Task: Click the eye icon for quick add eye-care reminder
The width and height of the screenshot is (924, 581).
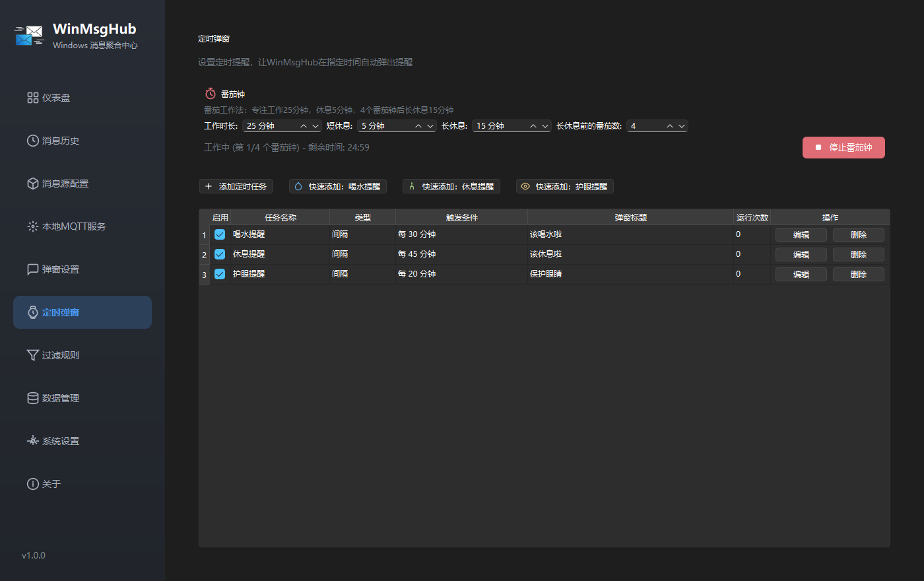Action: point(525,187)
